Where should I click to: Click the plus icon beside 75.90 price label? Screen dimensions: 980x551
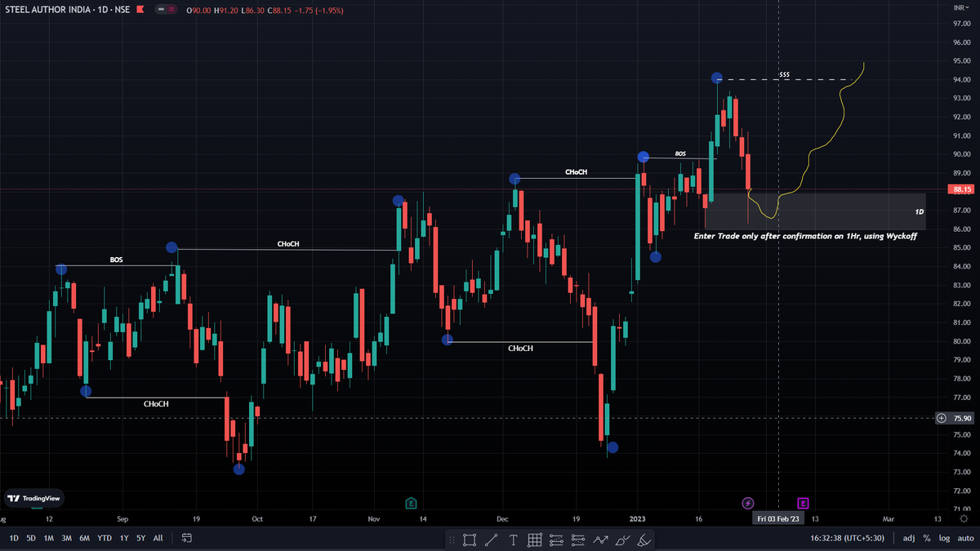pos(941,418)
